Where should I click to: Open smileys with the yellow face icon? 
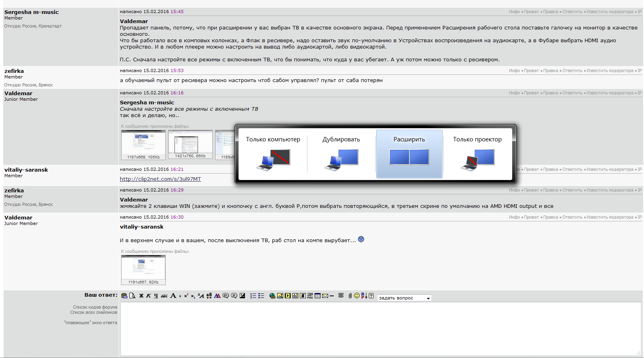[x=357, y=295]
